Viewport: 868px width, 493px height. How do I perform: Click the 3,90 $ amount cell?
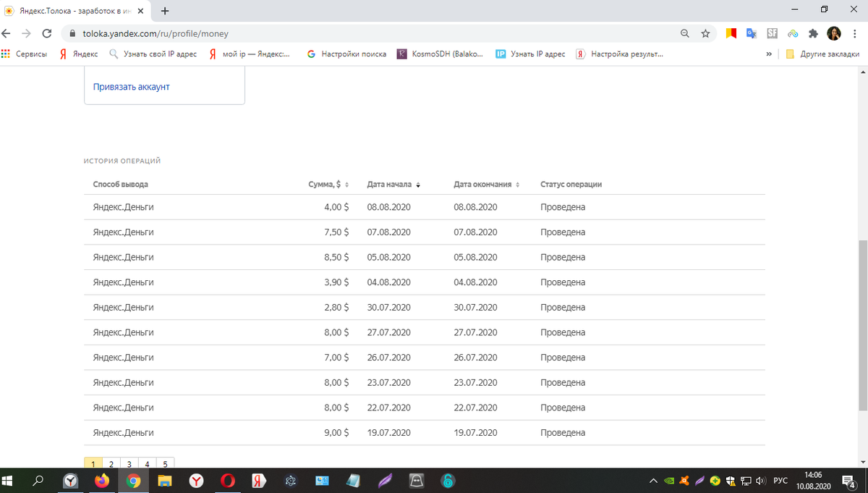coord(336,282)
